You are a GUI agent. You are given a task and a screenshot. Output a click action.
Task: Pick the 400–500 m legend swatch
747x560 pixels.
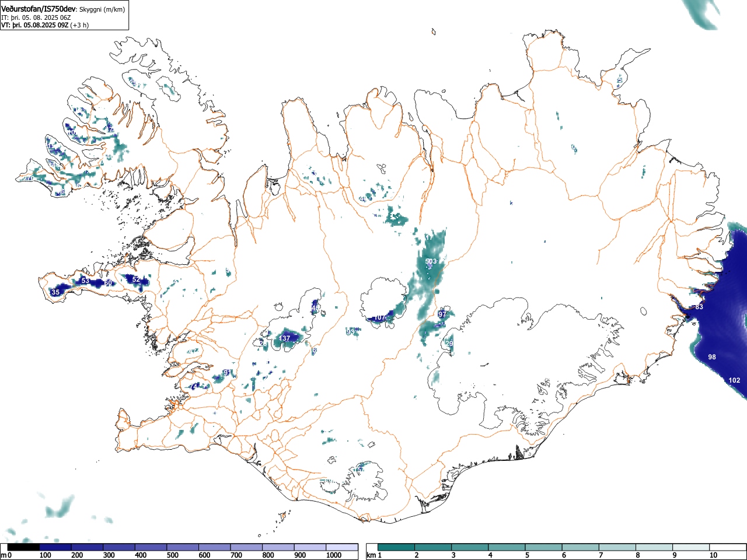point(151,547)
